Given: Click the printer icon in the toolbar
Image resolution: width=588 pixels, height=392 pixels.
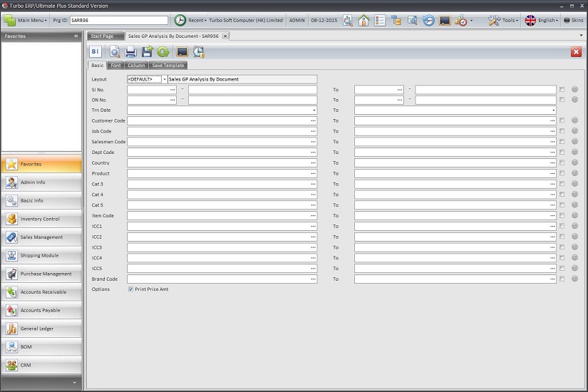Looking at the screenshot, I should click(x=131, y=51).
